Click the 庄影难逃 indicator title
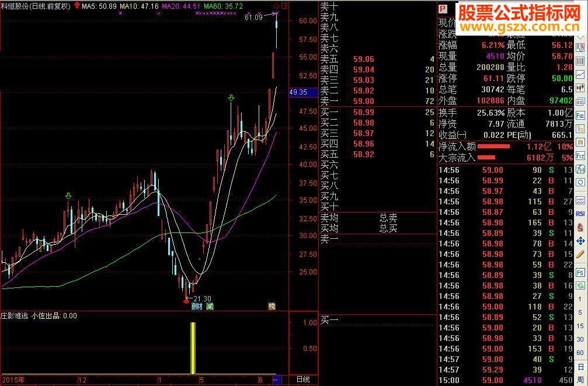 click(x=15, y=316)
